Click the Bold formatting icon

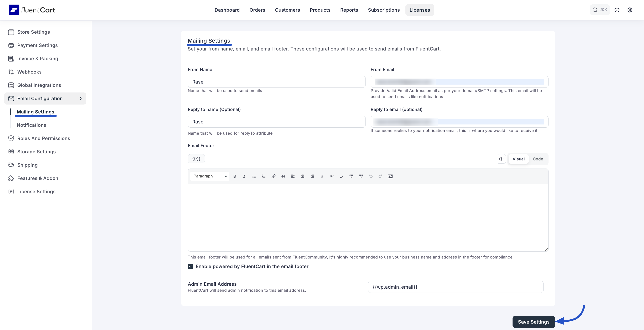coord(234,176)
